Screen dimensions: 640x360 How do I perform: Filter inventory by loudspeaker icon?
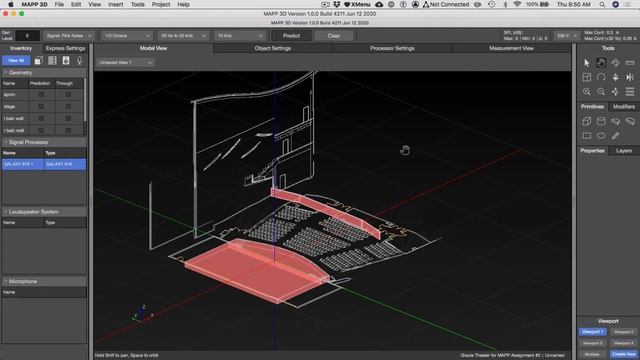point(66,61)
